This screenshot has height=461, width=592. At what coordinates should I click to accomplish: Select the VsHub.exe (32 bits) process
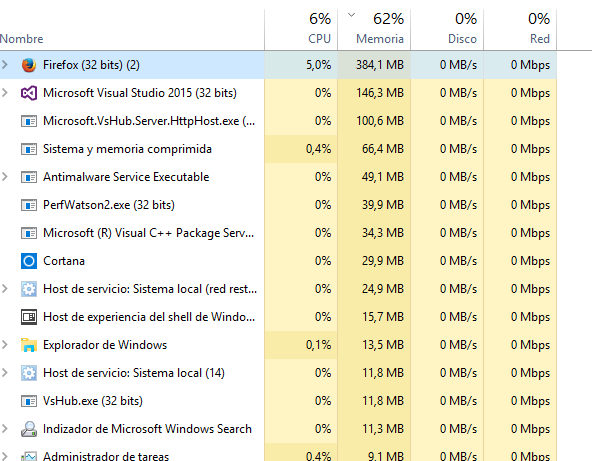pyautogui.click(x=278, y=401)
